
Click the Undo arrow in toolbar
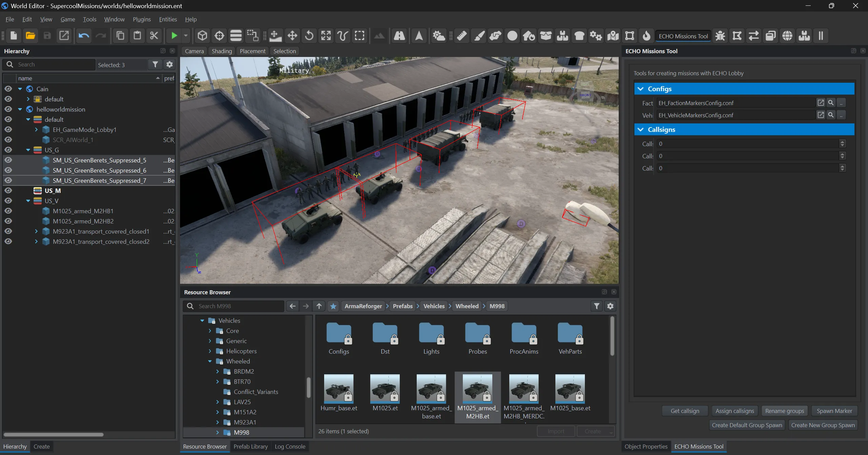click(x=83, y=36)
